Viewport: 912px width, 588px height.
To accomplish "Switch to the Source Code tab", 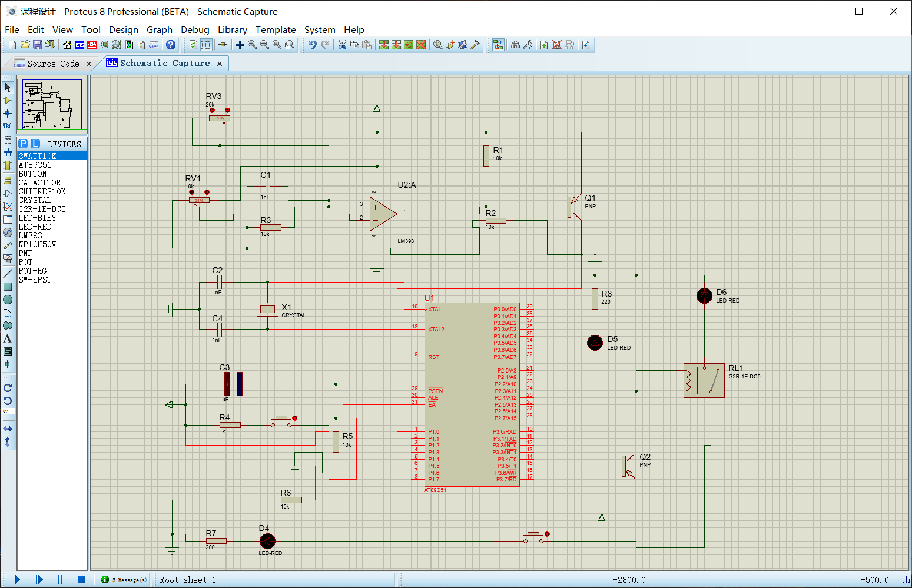I will click(53, 64).
